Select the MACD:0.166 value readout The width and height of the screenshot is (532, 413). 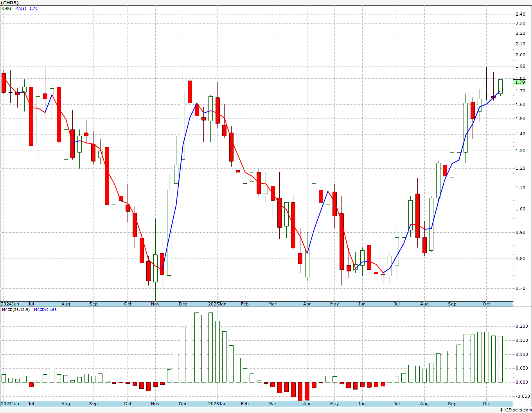click(x=45, y=310)
